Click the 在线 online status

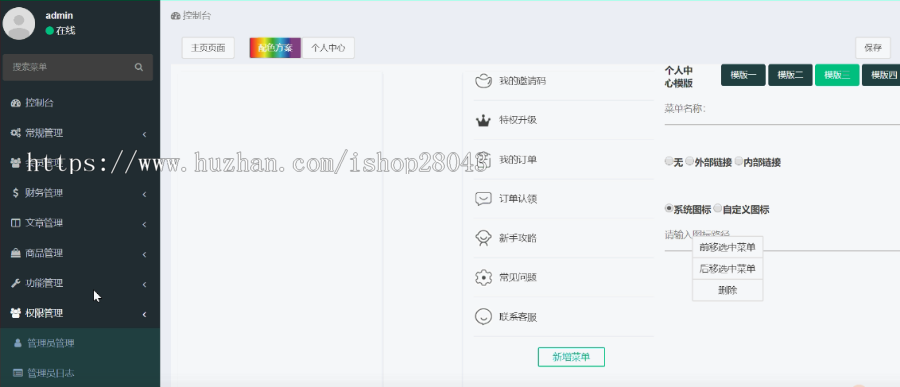[60, 30]
